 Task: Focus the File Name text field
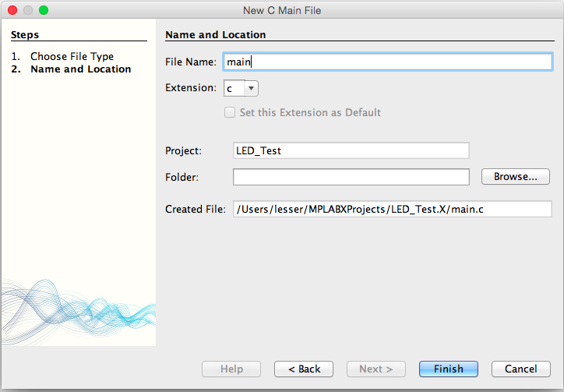click(x=387, y=62)
